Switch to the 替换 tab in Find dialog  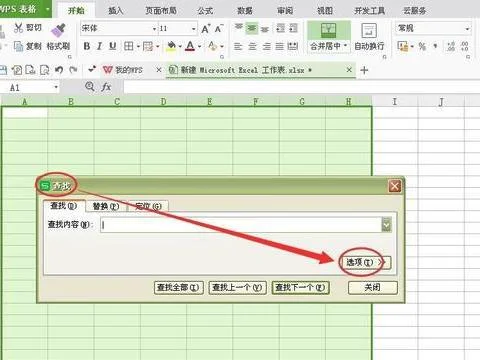click(x=106, y=206)
